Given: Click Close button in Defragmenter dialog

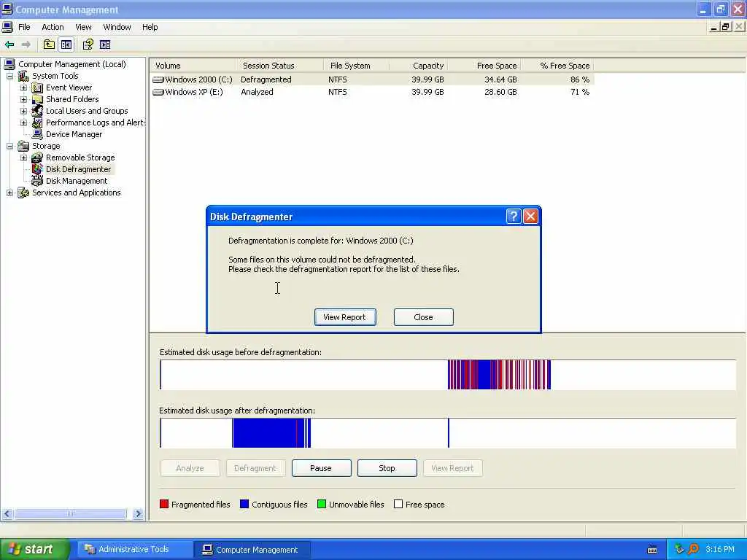Looking at the screenshot, I should 424,317.
